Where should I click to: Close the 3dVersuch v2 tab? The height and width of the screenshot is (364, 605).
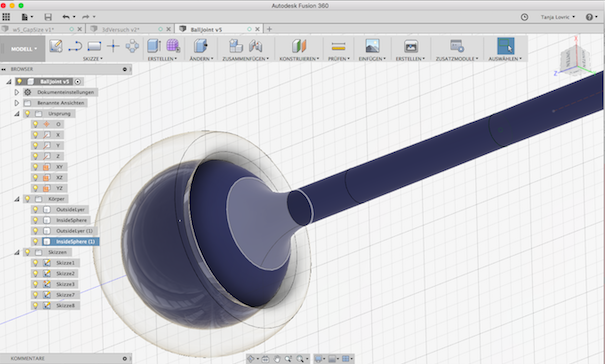click(x=169, y=29)
